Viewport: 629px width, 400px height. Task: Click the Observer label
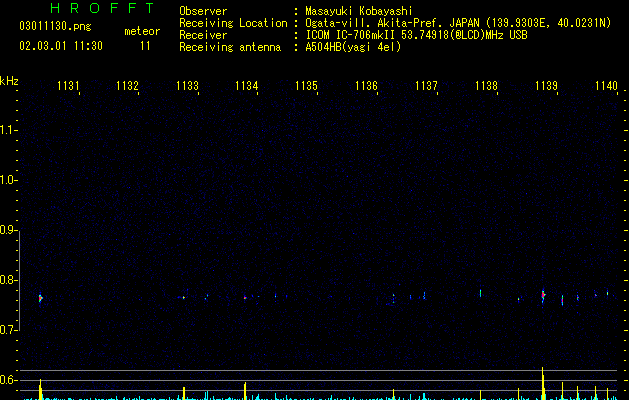[x=203, y=11]
